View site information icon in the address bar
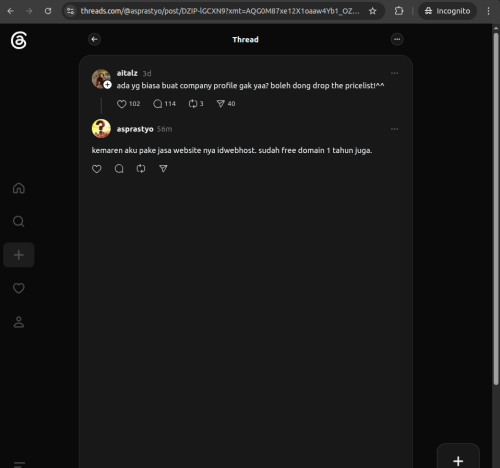This screenshot has width=500, height=468. click(70, 11)
